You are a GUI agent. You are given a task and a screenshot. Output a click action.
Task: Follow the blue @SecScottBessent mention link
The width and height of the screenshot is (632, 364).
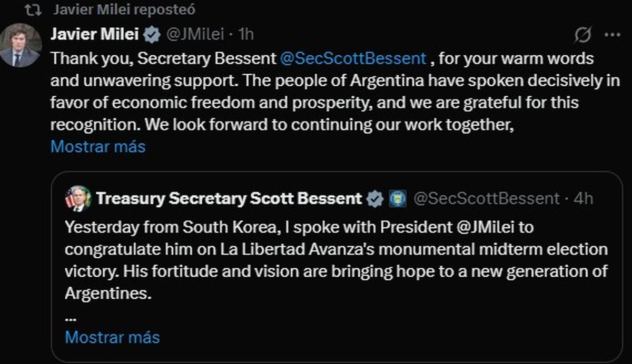(353, 58)
